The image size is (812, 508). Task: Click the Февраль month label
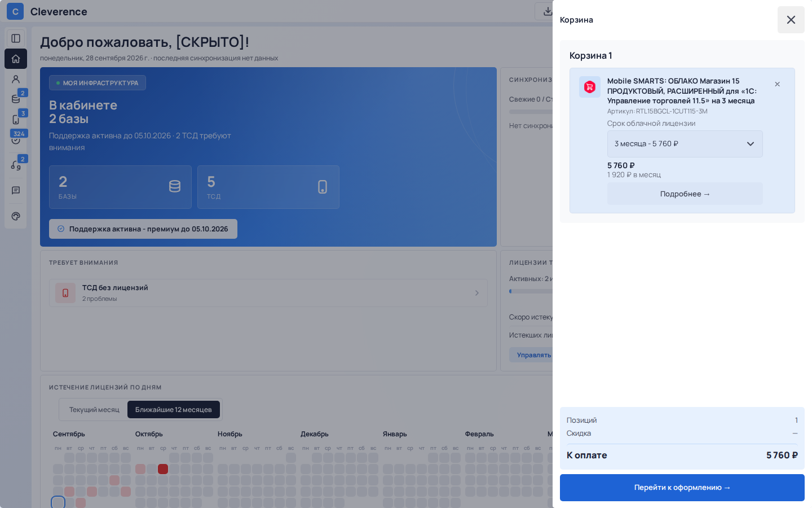pyautogui.click(x=479, y=434)
